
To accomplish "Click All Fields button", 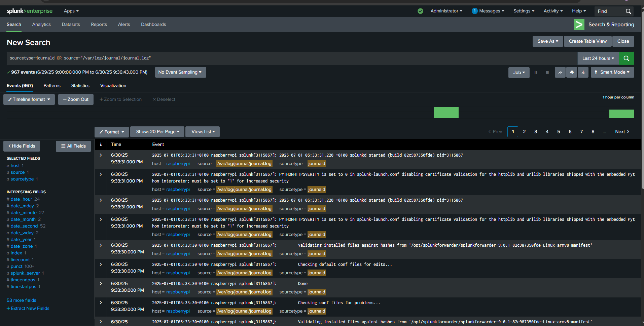I will click(x=73, y=146).
